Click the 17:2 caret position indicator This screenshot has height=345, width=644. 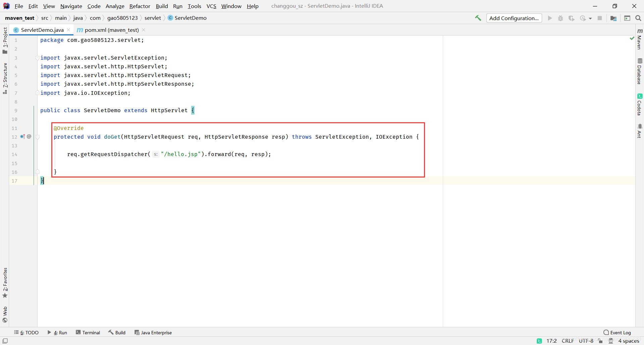tap(551, 341)
